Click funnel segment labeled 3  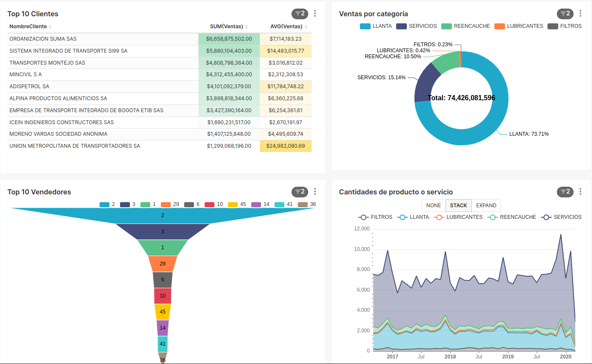[162, 232]
